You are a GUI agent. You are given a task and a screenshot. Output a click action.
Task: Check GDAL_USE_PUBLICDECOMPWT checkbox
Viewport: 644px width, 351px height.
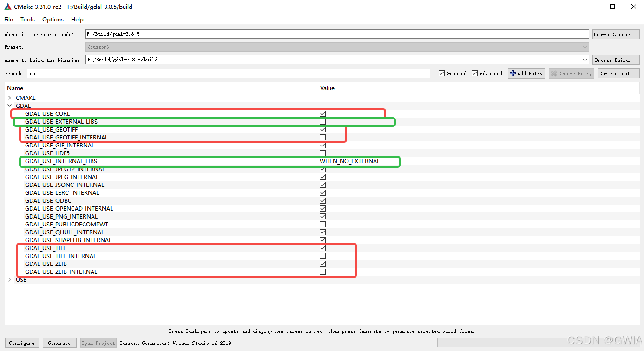click(322, 225)
